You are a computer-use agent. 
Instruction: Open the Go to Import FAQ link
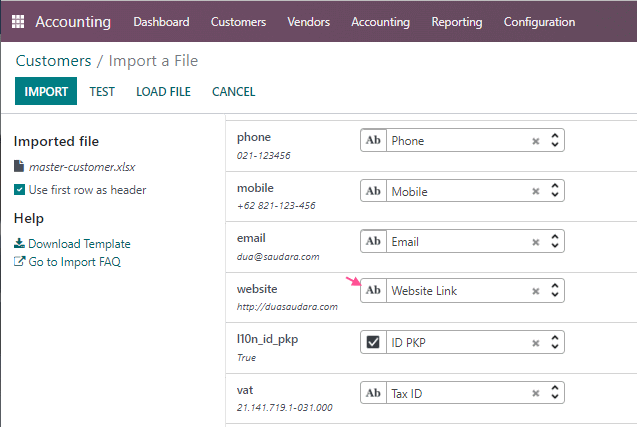click(x=75, y=262)
